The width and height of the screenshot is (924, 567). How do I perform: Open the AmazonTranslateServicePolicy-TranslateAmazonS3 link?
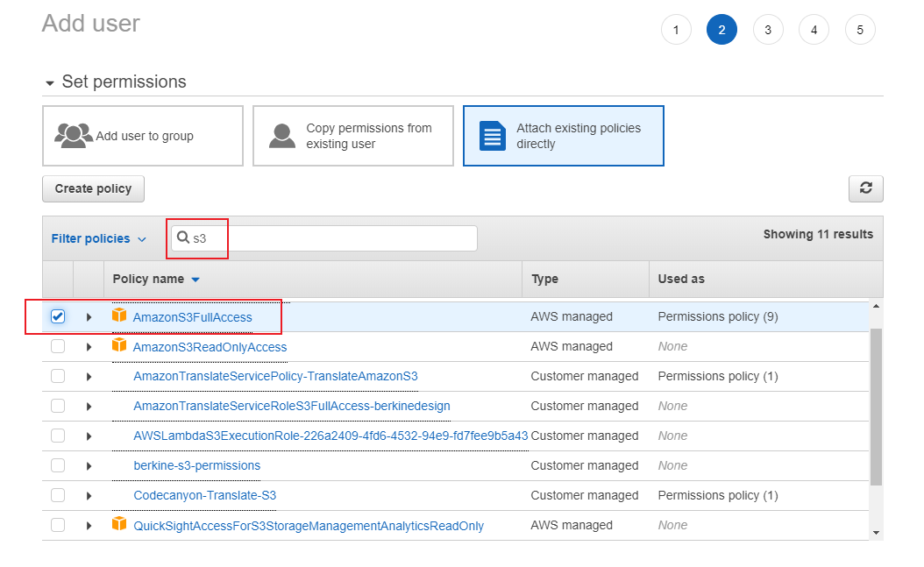pos(275,376)
